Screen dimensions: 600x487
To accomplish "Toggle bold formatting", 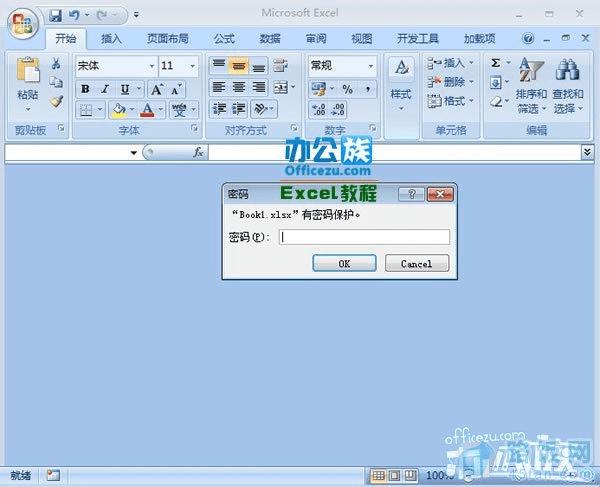I will (85, 89).
